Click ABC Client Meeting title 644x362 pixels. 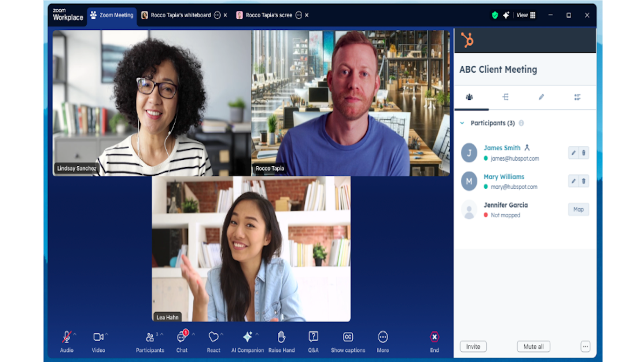tap(498, 70)
